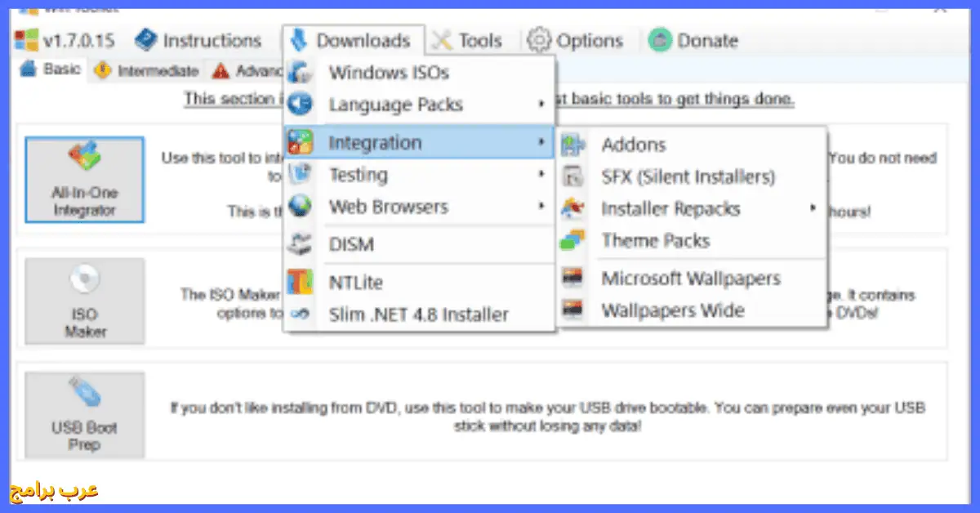Image resolution: width=980 pixels, height=513 pixels.
Task: Select Slim .NET 4.8 Installer
Action: (x=420, y=314)
